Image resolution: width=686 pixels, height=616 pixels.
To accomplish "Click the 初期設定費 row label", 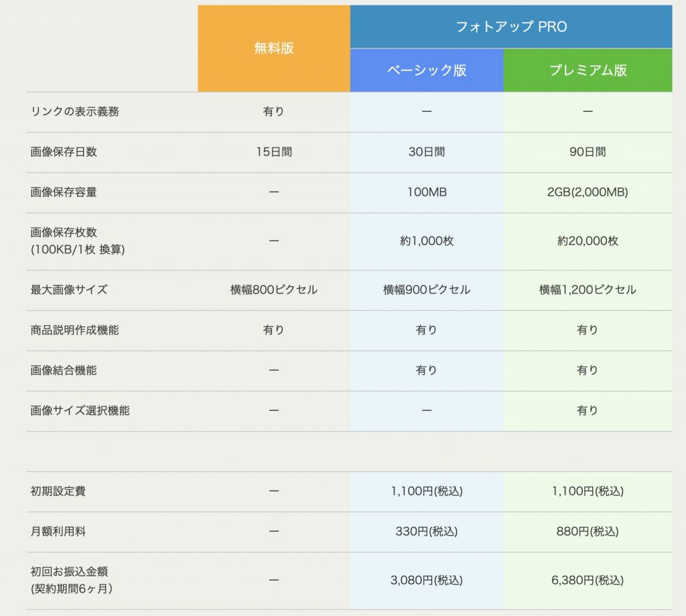I will pyautogui.click(x=58, y=491).
